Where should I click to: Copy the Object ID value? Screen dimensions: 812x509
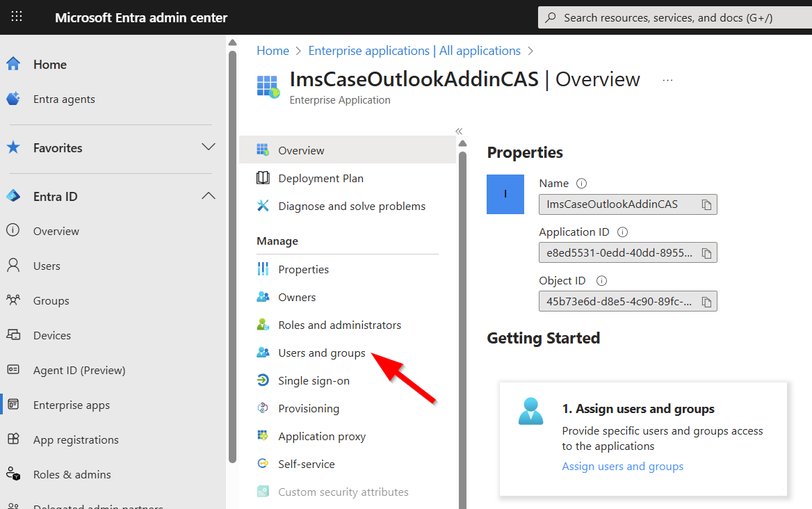coord(706,302)
